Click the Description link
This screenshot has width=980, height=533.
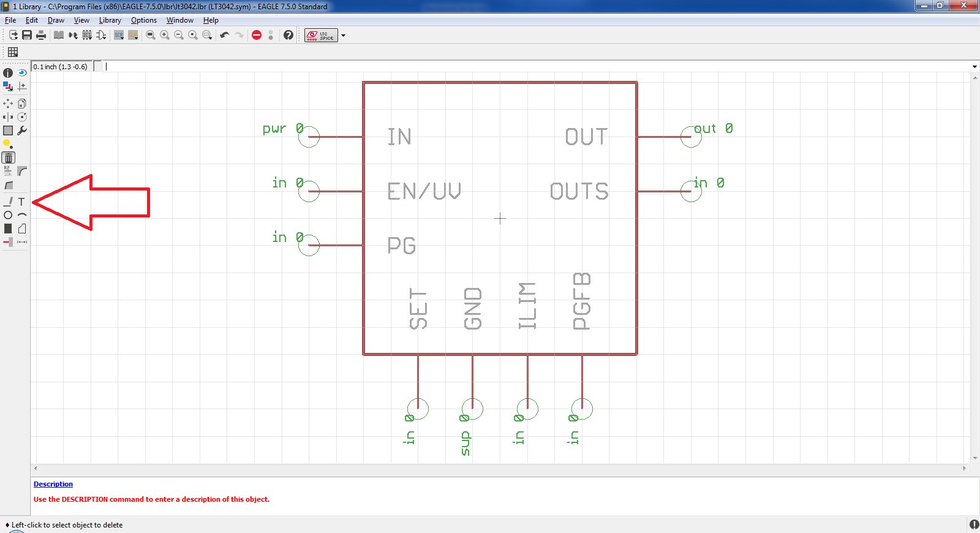click(53, 484)
